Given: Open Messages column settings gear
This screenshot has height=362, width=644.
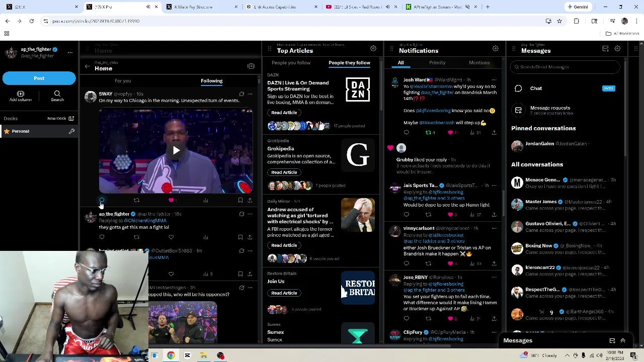Looking at the screenshot, I should (617, 49).
